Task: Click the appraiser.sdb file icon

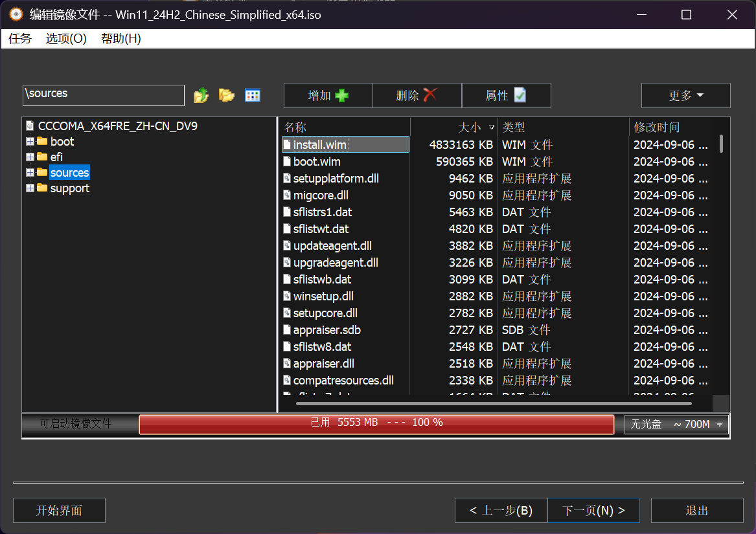Action: [288, 330]
